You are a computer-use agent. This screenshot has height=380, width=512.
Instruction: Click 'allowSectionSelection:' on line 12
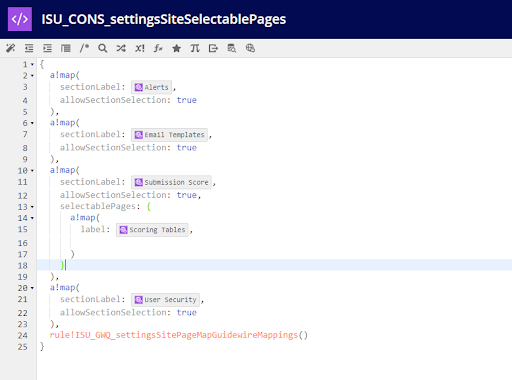point(115,195)
